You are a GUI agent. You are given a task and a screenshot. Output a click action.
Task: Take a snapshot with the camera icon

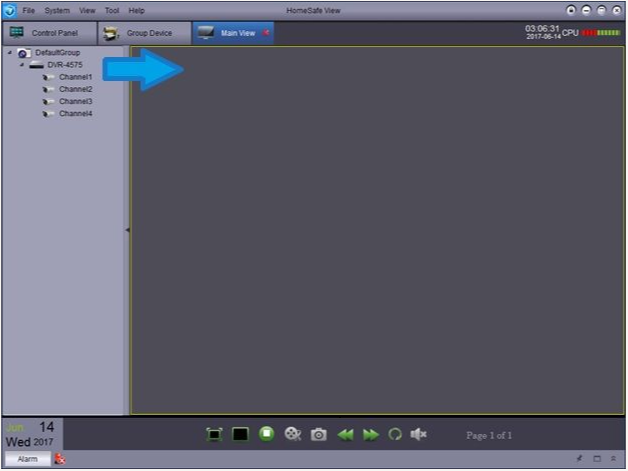pyautogui.click(x=318, y=435)
